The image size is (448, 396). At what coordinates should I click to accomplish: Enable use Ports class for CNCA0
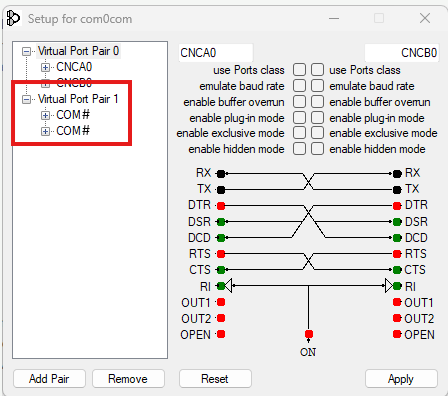click(299, 70)
